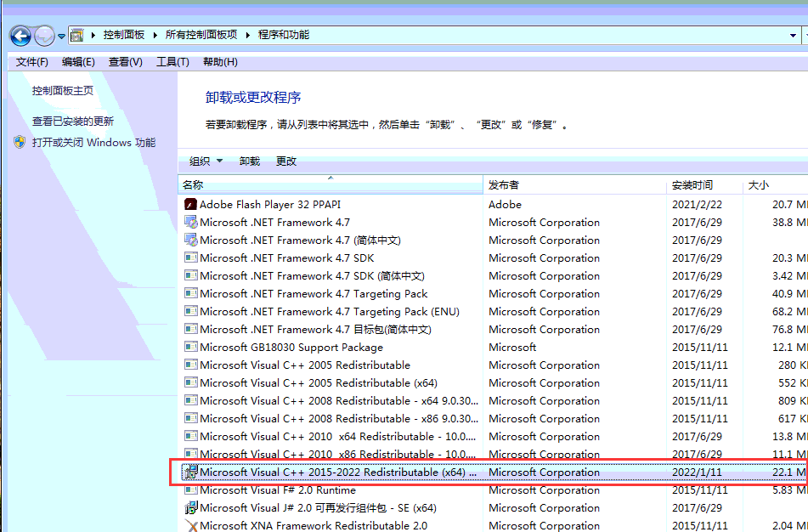Click size value 20.7 MB of Flash Player
Screen dimensions: 808x532
coord(789,205)
